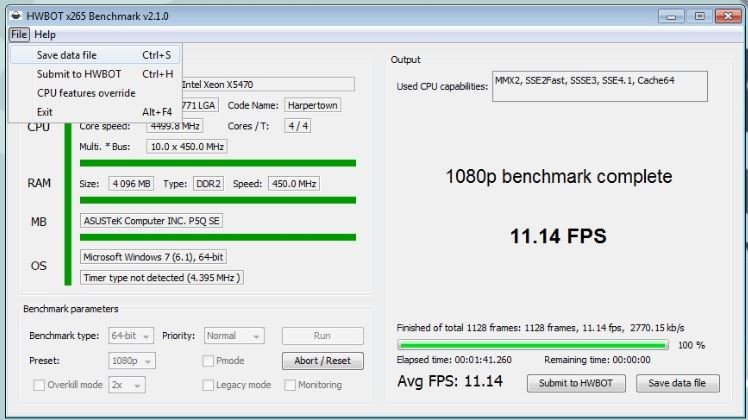Click the Remaining time 00:00:00 text
This screenshot has width=748, height=420.
tap(597, 360)
